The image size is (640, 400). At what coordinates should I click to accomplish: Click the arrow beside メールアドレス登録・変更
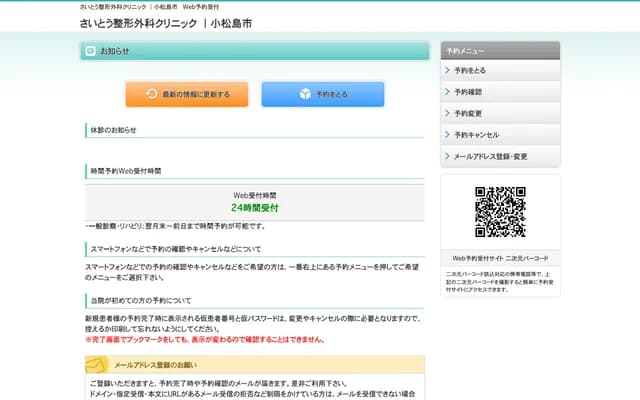(x=447, y=156)
